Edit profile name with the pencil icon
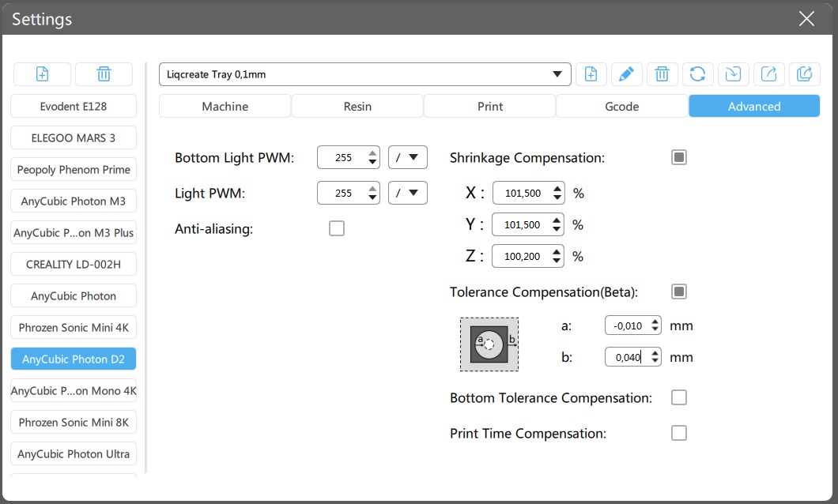Viewport: 838px width, 504px height. pyautogui.click(x=626, y=74)
